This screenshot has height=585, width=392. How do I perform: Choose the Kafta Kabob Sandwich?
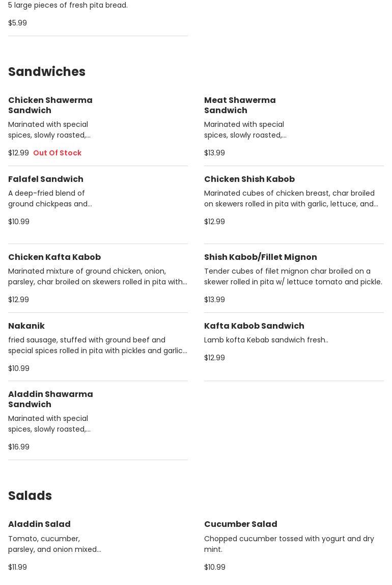[254, 326]
